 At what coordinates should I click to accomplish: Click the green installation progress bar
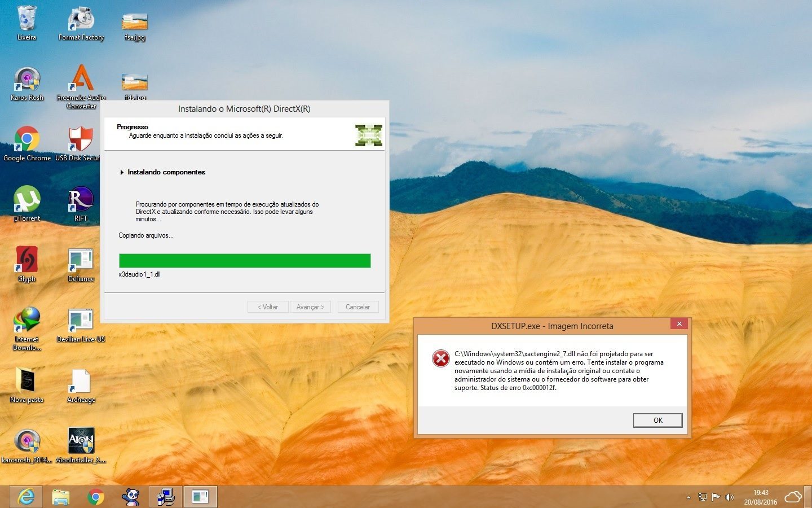coord(245,260)
